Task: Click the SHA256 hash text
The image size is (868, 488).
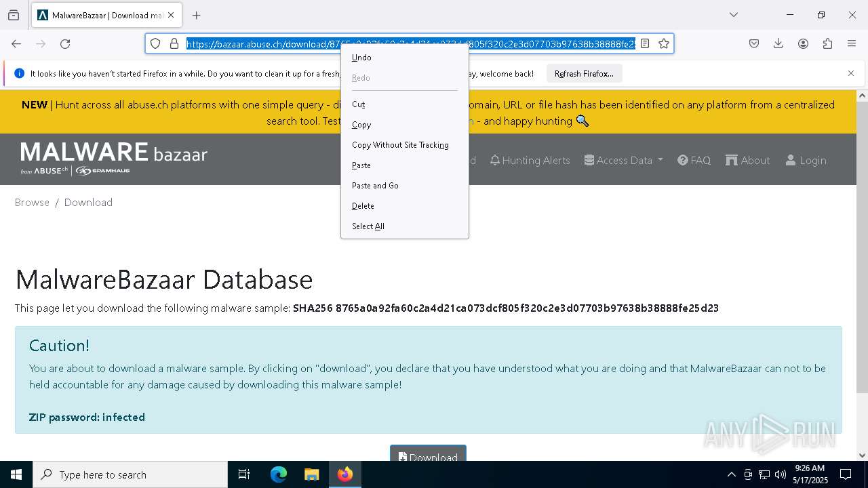Action: (x=506, y=308)
